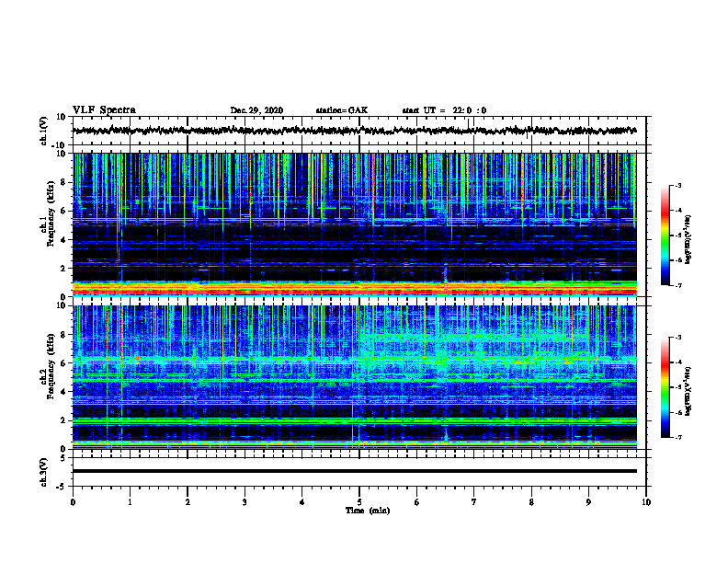Click the ch.1 spectrogram color scale bar
This screenshot has width=728, height=563.
click(665, 236)
